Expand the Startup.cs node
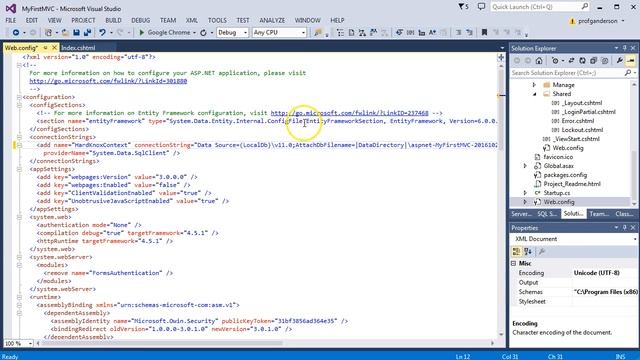640x360 pixels. (525, 193)
